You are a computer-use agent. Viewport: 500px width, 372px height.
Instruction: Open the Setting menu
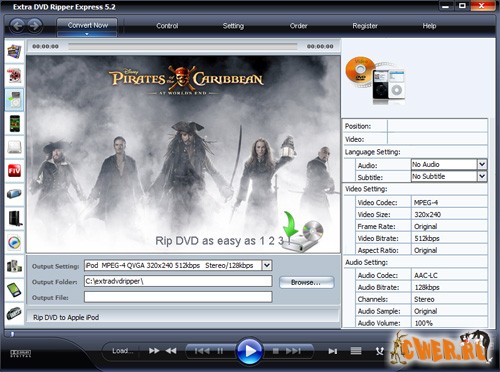click(x=233, y=26)
